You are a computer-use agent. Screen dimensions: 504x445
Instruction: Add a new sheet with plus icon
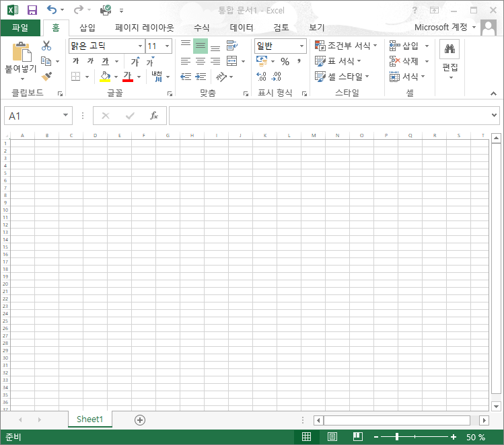[140, 420]
